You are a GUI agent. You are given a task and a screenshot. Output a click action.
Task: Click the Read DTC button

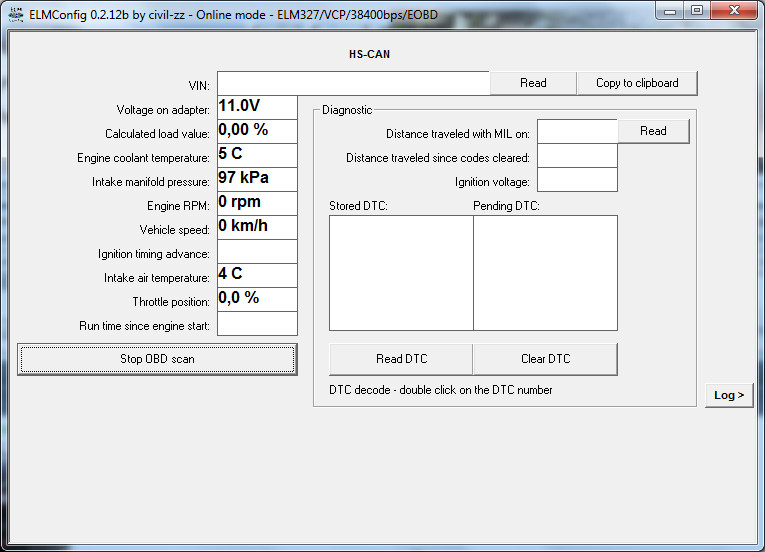click(401, 359)
